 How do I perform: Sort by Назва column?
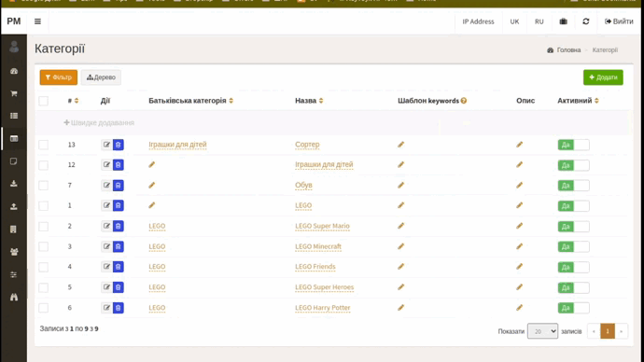pos(309,101)
